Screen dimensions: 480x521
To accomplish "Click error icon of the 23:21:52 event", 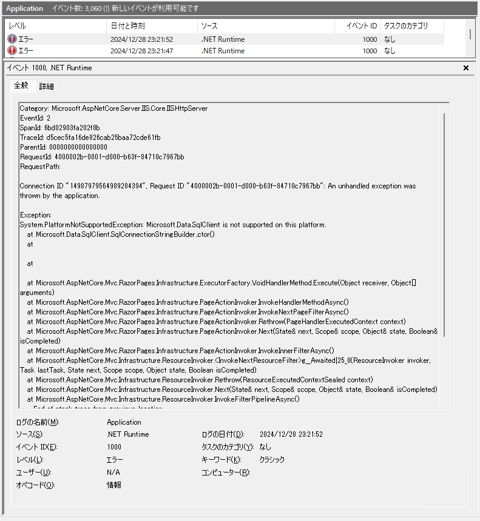I will point(12,39).
